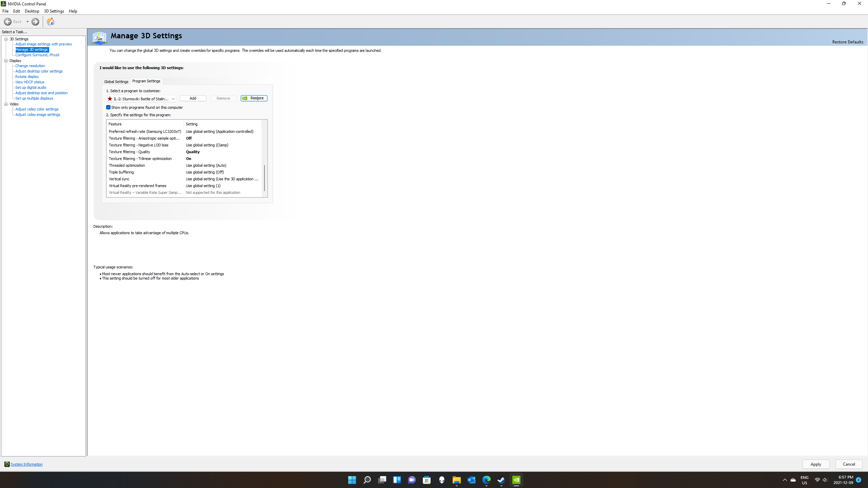Open Change resolution page
The image size is (868, 488).
coord(30,66)
